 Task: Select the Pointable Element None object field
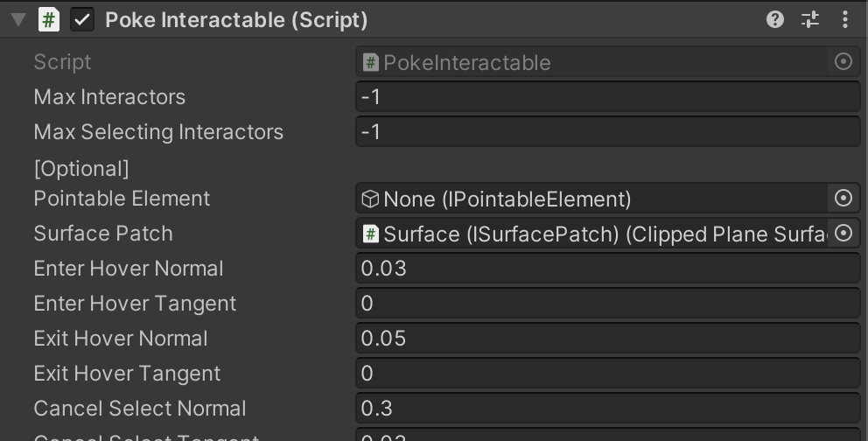tap(591, 199)
